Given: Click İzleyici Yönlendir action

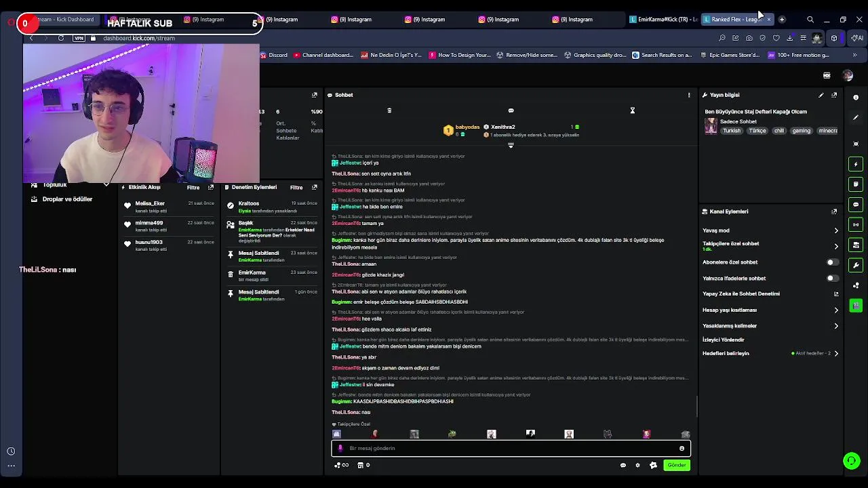Looking at the screenshot, I should [724, 340].
